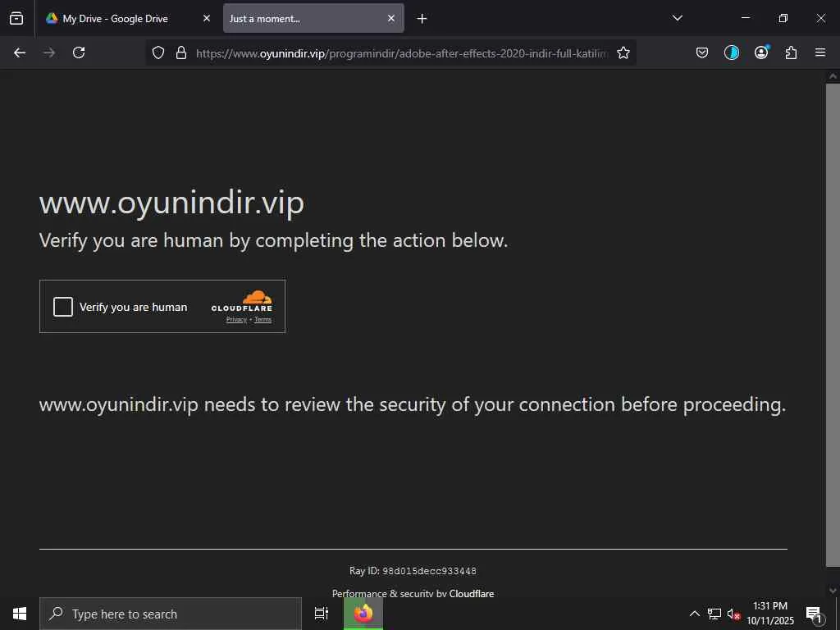The width and height of the screenshot is (840, 630).
Task: Click the Ray ID value text
Action: pyautogui.click(x=429, y=571)
